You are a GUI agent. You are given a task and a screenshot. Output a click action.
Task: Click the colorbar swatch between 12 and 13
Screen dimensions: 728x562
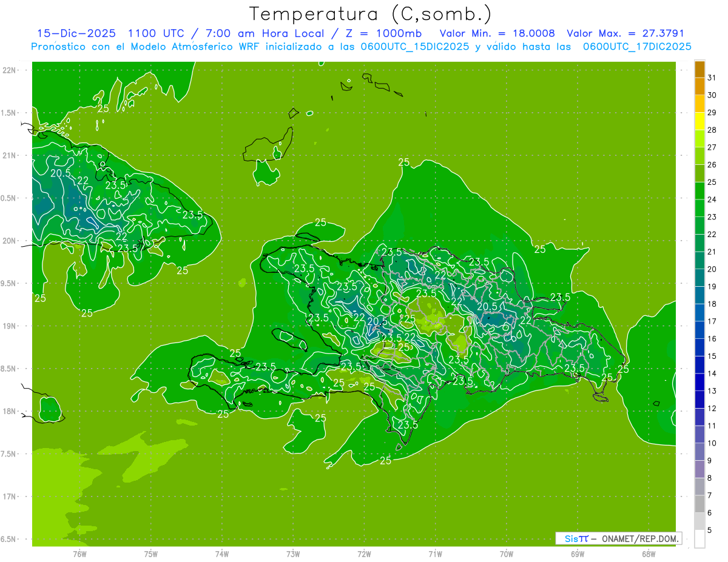(699, 400)
